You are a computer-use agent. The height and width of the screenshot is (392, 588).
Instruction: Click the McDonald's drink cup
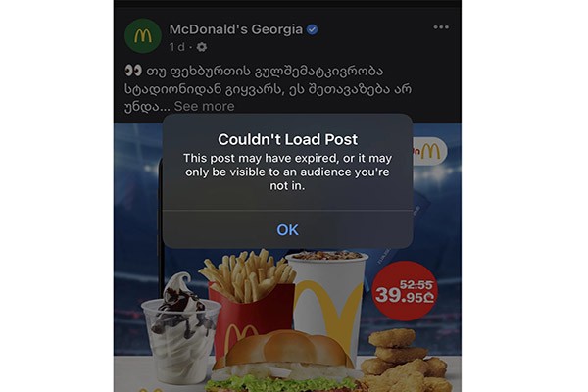[x=327, y=308]
